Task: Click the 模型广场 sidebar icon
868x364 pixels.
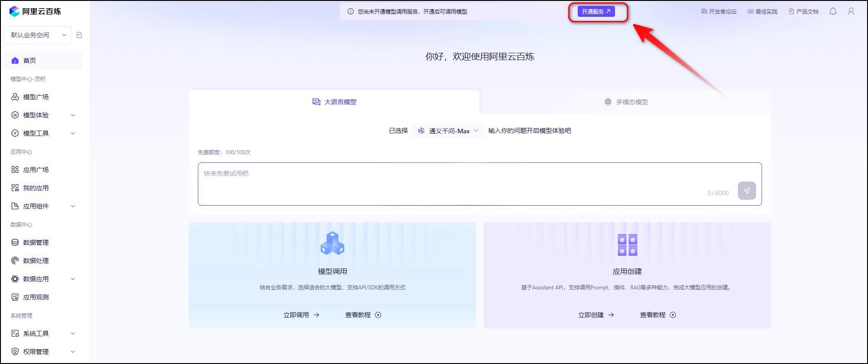Action: [15, 97]
